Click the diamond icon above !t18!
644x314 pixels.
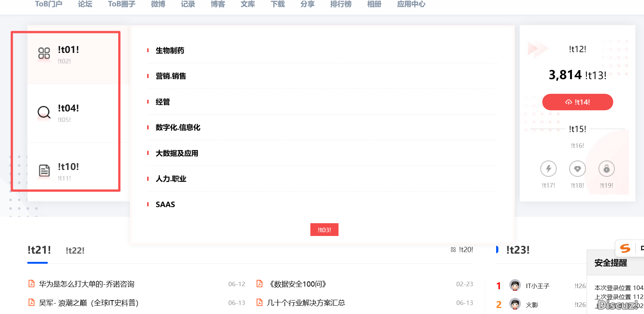coord(577,169)
